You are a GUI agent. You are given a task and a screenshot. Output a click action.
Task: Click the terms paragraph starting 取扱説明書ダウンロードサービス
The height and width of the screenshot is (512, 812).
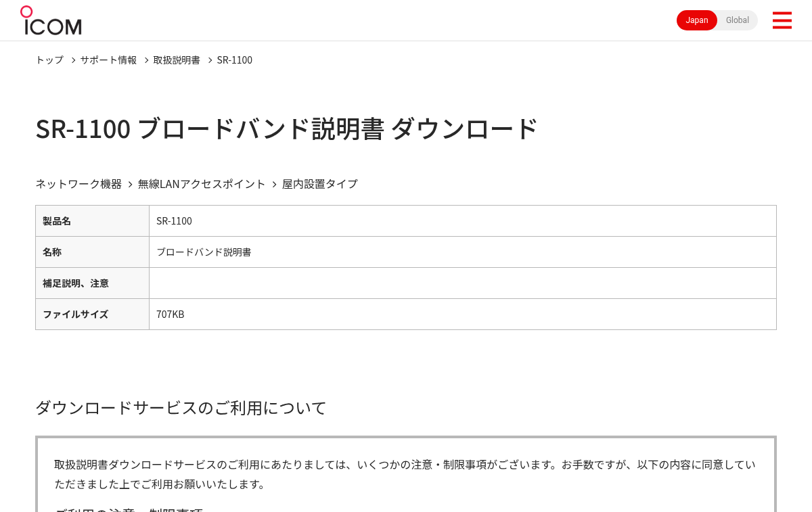(x=405, y=474)
